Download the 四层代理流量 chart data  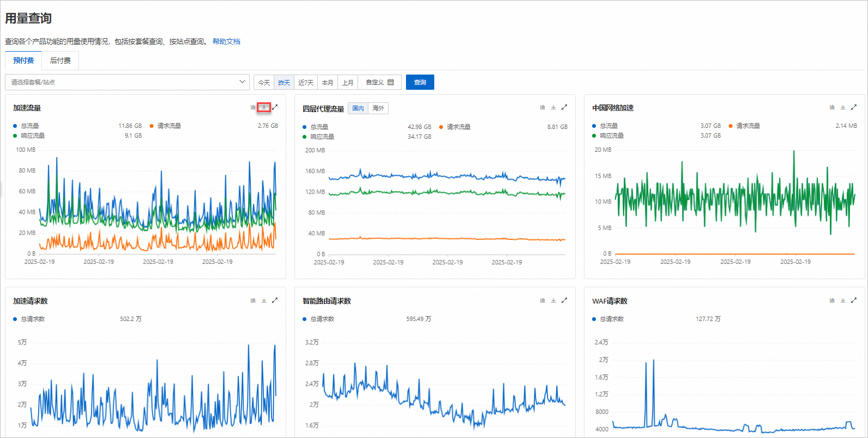[553, 107]
